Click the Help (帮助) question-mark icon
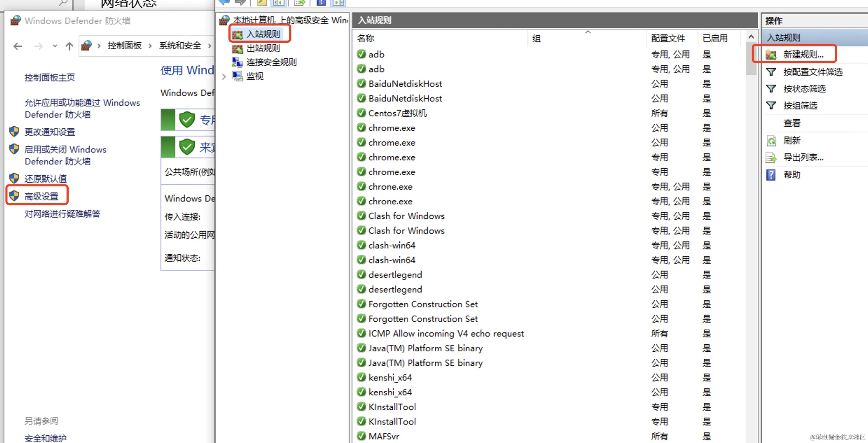 click(771, 175)
